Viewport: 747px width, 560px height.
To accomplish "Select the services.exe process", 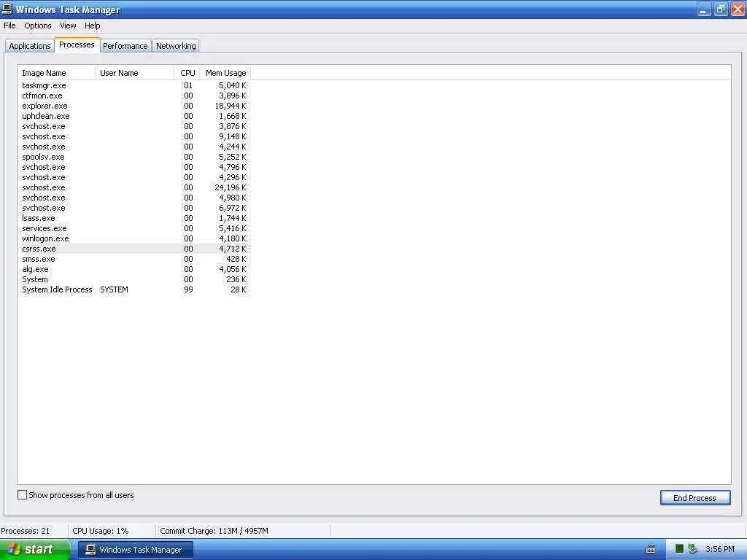I will tap(134, 228).
